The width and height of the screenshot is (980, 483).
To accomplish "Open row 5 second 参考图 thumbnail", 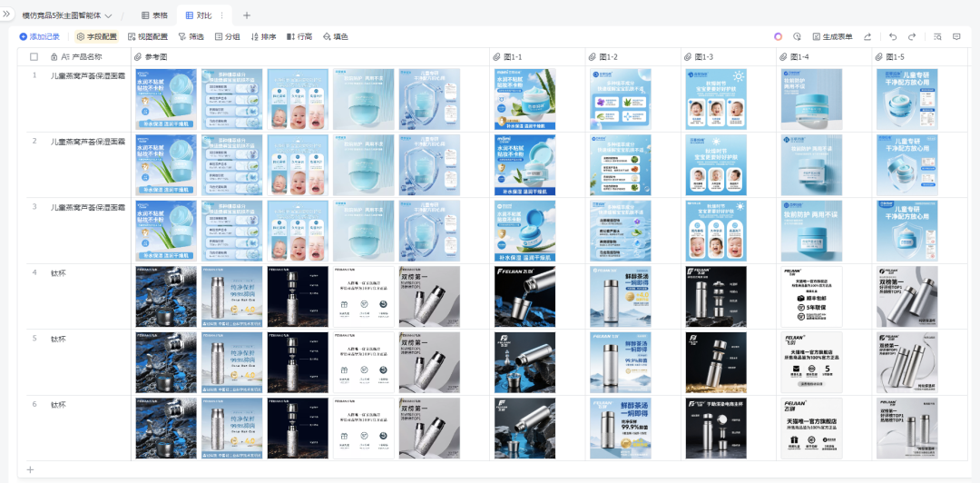I will click(x=232, y=362).
